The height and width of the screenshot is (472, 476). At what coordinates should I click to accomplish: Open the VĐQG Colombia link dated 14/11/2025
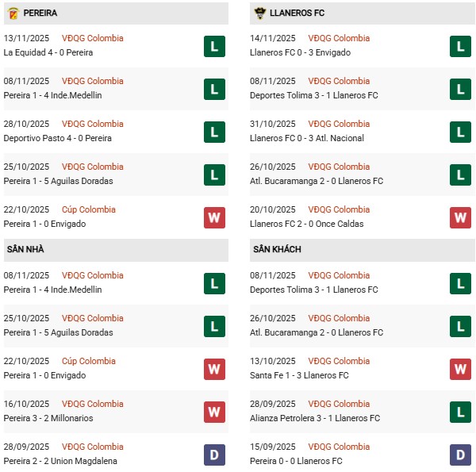pyautogui.click(x=340, y=38)
